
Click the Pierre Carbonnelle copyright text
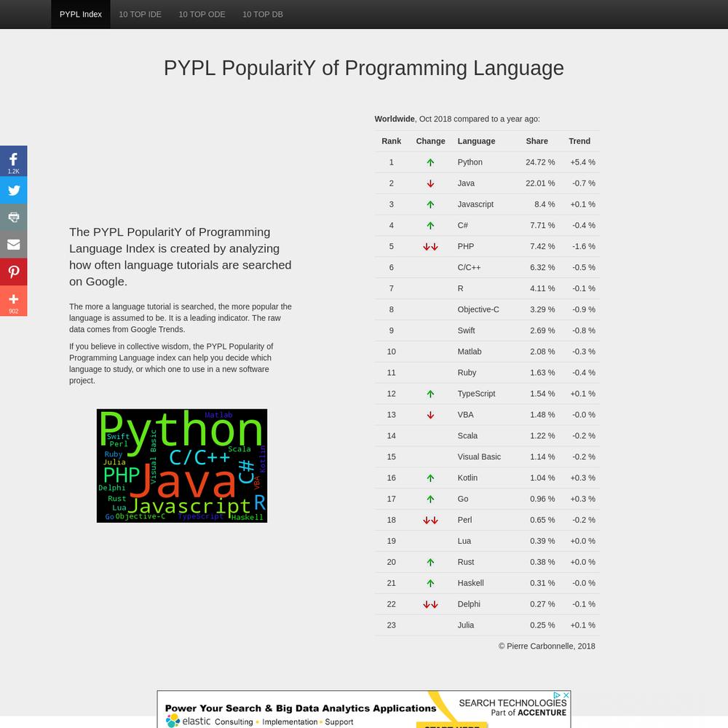[547, 646]
